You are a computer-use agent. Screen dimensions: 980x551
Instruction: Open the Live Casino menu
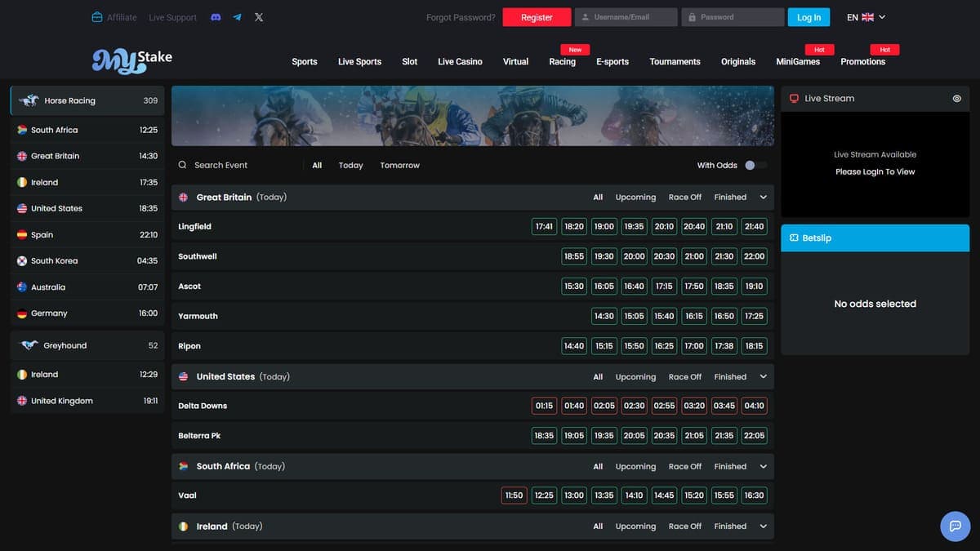click(460, 61)
